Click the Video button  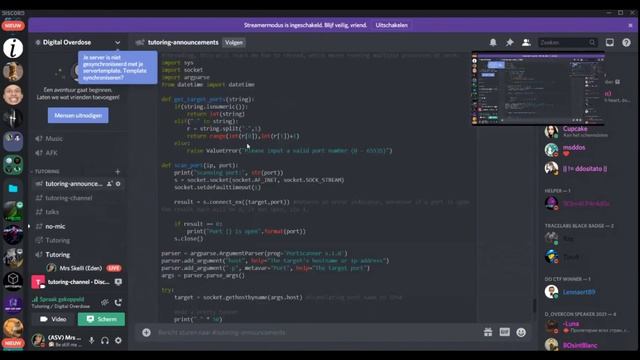tap(53, 319)
